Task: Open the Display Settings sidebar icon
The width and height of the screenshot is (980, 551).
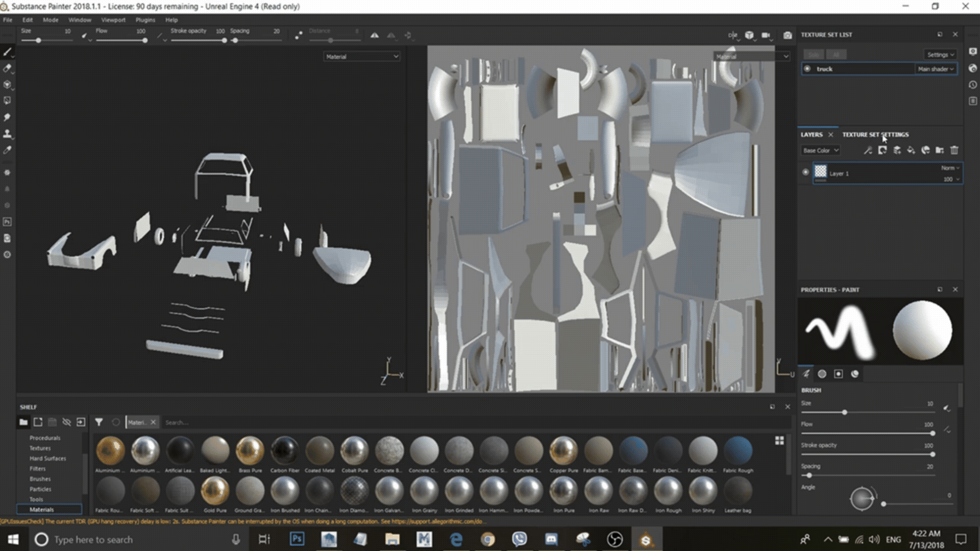Action: 972,52
